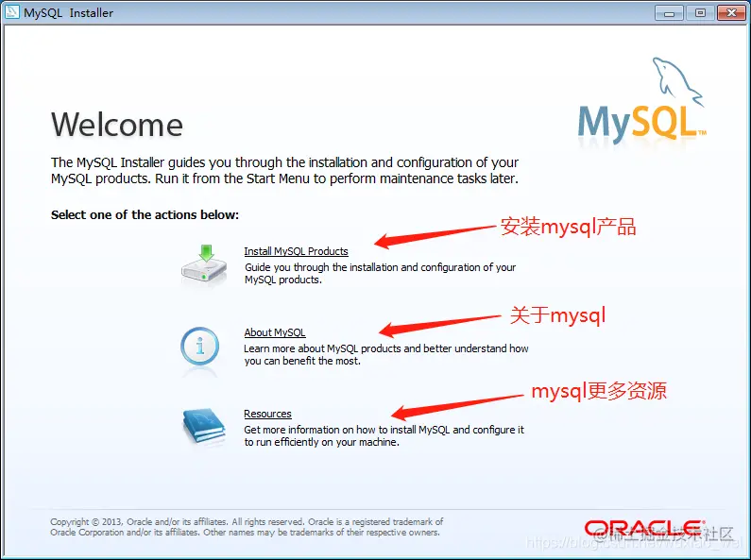Click the 'MySQL Installer' window title text
This screenshot has width=751, height=560.
(69, 13)
